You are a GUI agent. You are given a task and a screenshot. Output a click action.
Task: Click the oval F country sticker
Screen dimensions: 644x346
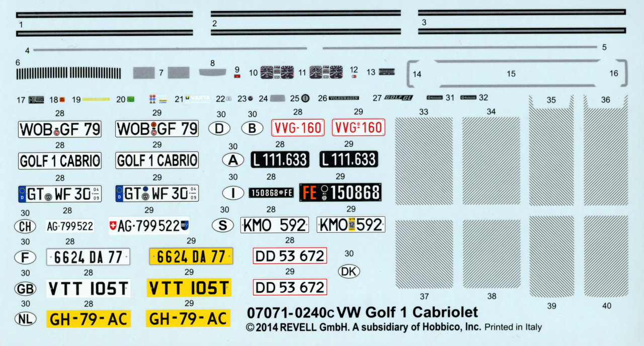tap(25, 258)
